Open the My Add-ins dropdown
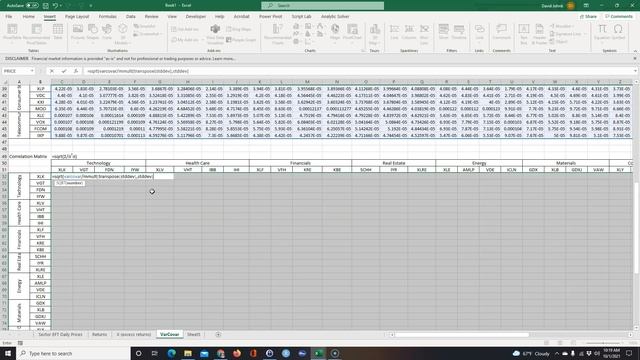Viewport: 640px width, 360px height. pyautogui.click(x=187, y=40)
